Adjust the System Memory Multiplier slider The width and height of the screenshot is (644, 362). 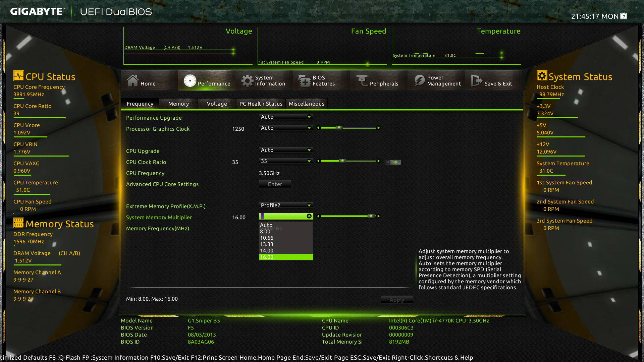tap(371, 216)
